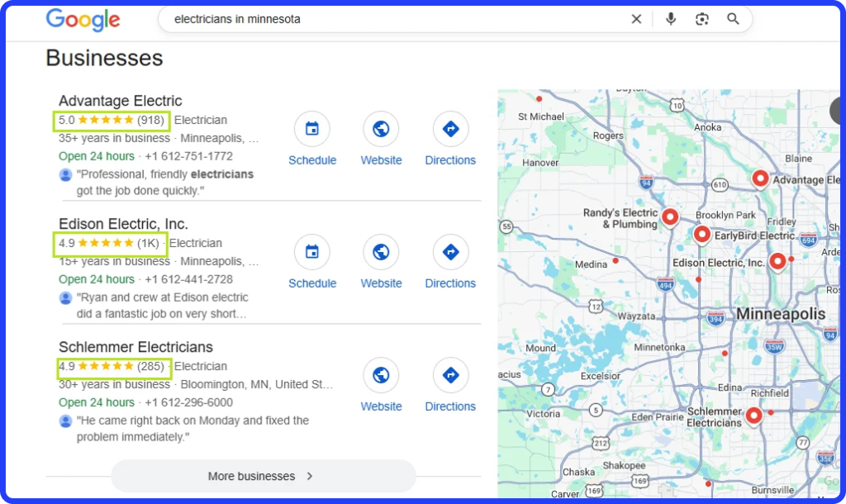This screenshot has width=846, height=504.
Task: Click the Minnetonka label on the map
Action: click(659, 348)
